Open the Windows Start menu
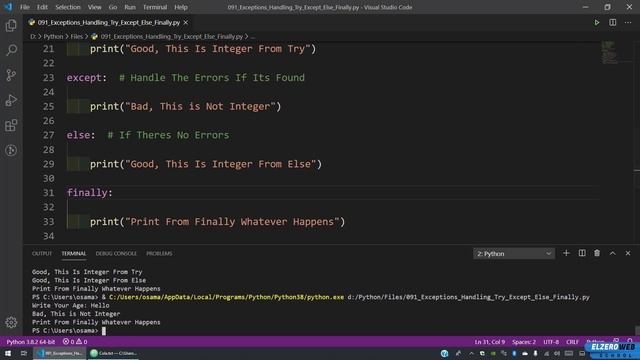 [8, 353]
